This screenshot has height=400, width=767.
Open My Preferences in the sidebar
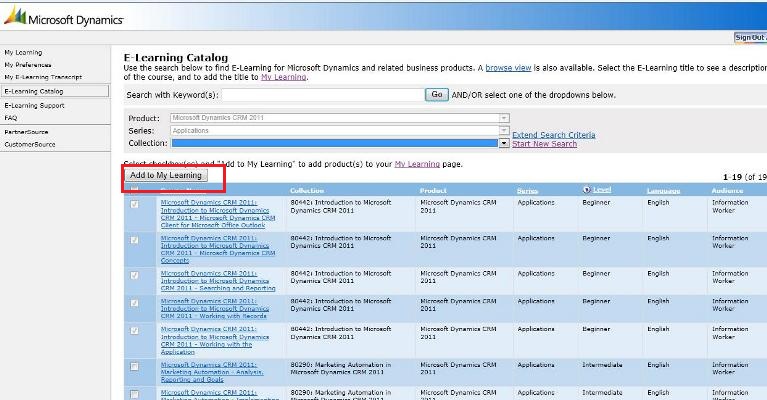click(28, 65)
